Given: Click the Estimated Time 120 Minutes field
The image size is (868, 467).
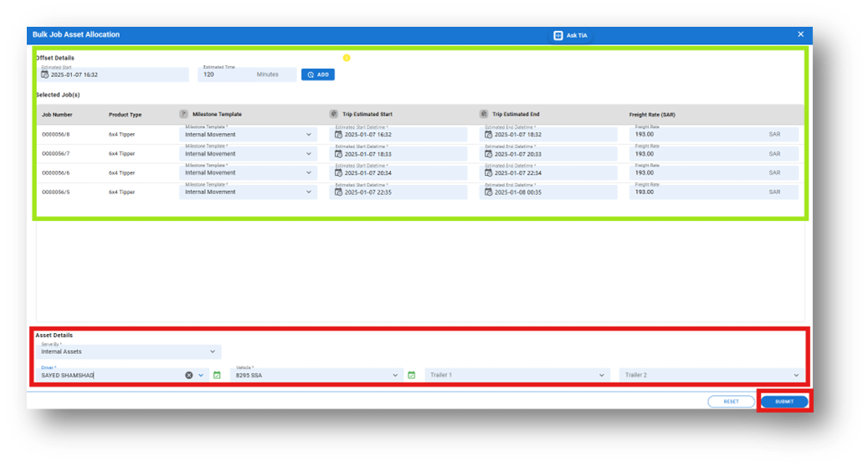Looking at the screenshot, I should (247, 74).
